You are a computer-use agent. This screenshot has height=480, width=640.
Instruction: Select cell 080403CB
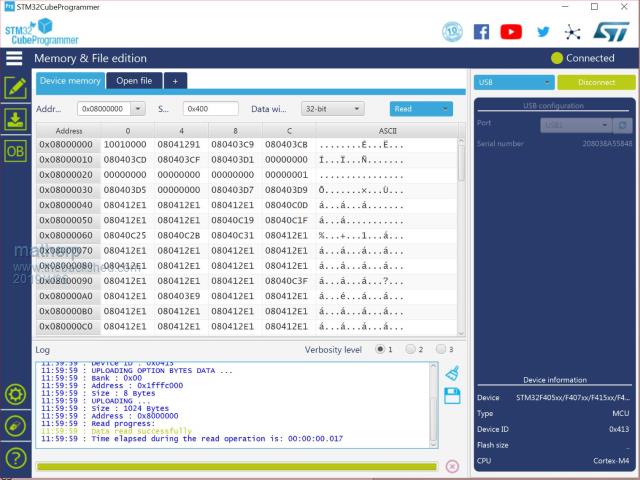click(x=287, y=144)
